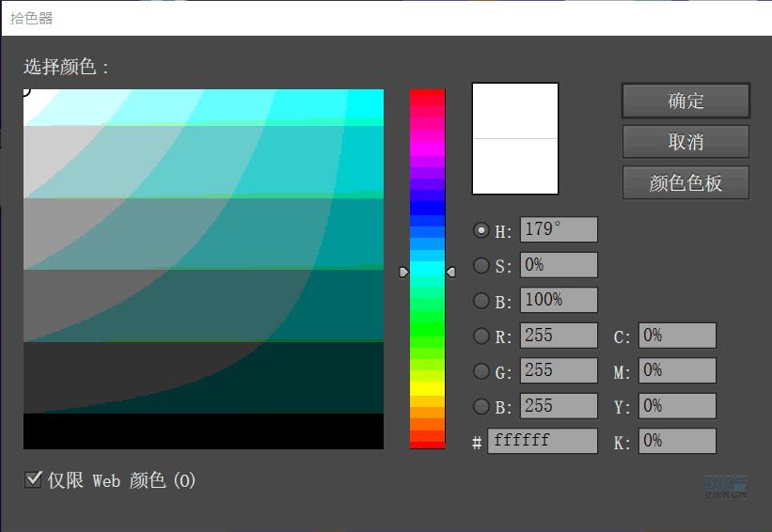772x532 pixels.
Task: Click the original color in preview's lower half
Action: pos(514,166)
